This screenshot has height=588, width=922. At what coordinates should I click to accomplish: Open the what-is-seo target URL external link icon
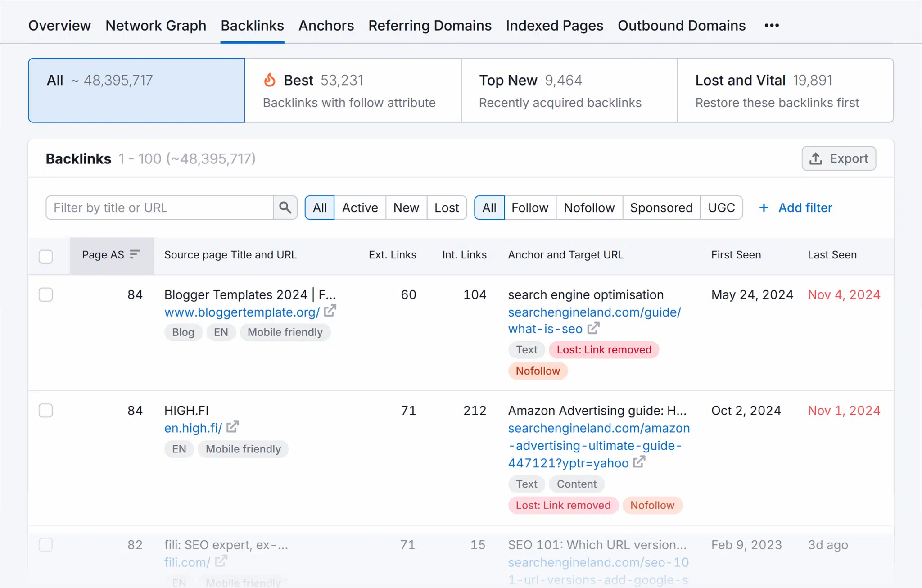point(593,329)
